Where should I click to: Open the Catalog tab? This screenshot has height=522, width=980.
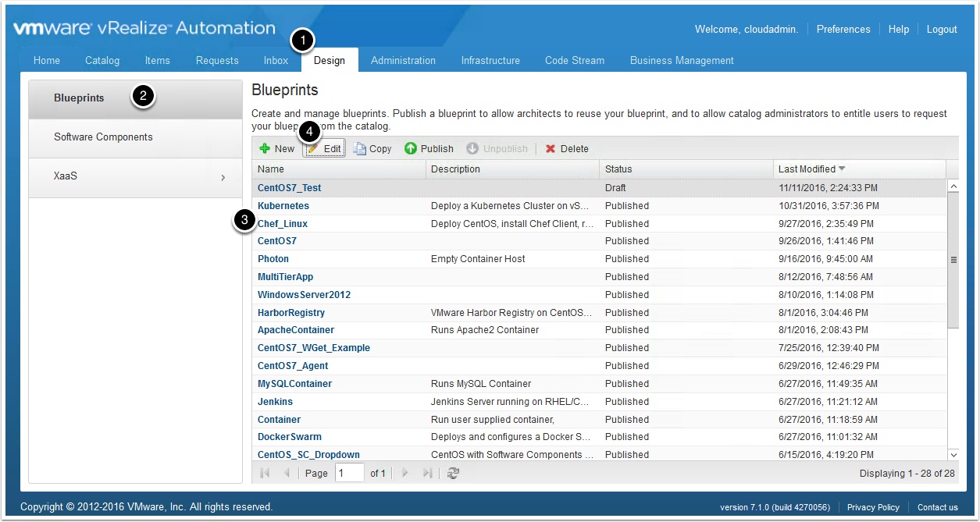(102, 60)
